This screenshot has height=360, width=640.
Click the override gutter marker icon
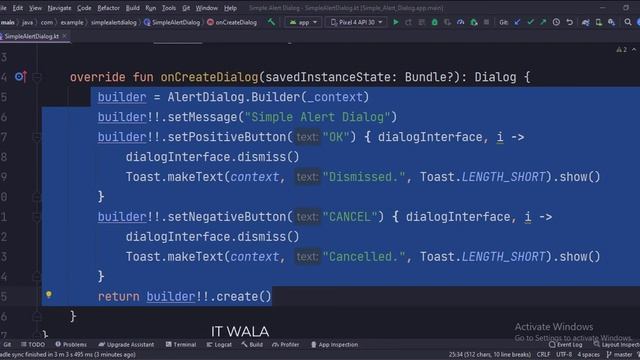[x=20, y=76]
